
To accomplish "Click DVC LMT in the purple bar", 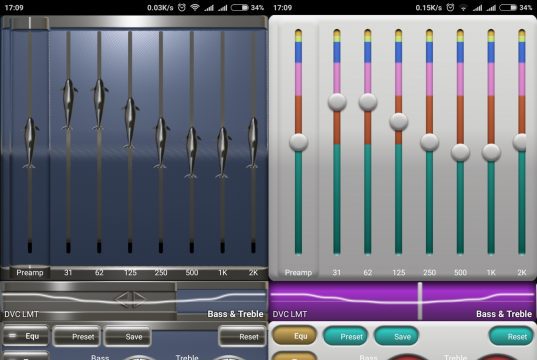I will (290, 314).
